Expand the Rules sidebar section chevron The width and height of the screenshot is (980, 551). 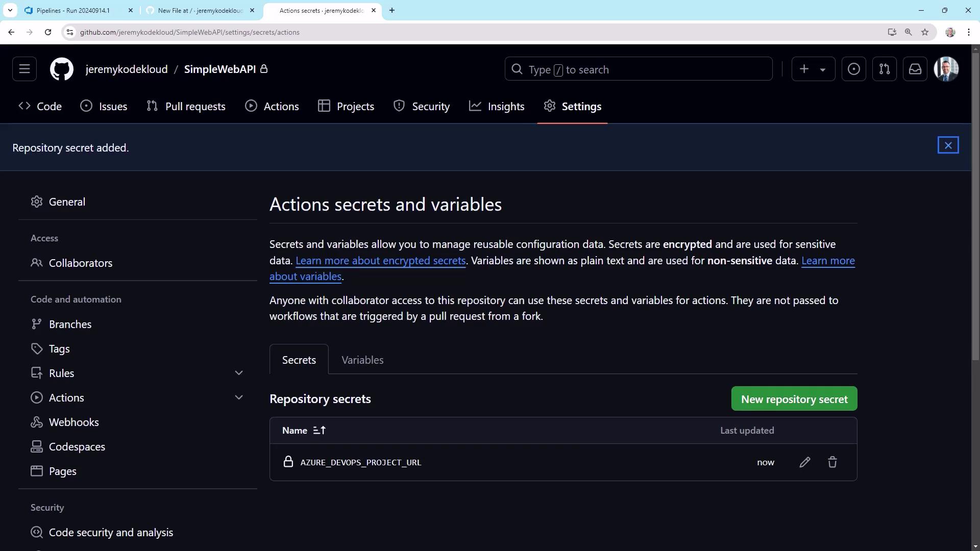pyautogui.click(x=239, y=373)
